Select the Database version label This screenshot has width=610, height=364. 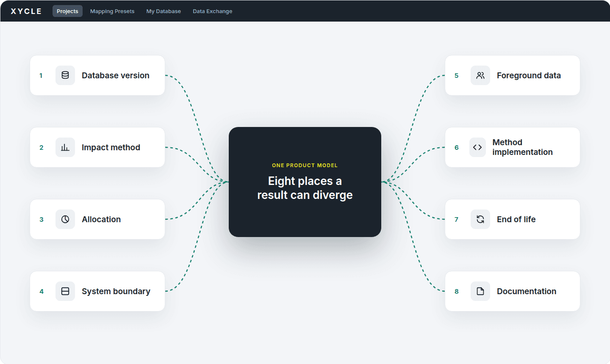116,75
